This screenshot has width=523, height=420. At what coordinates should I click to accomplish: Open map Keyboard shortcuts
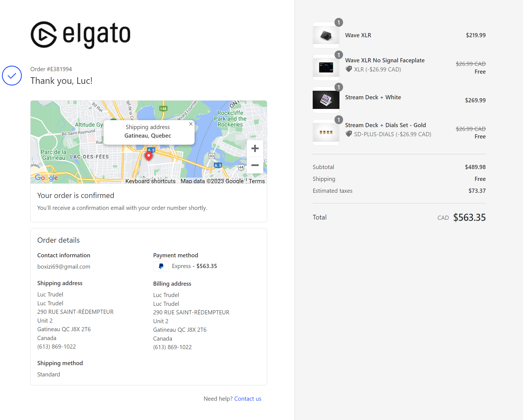pyautogui.click(x=150, y=181)
